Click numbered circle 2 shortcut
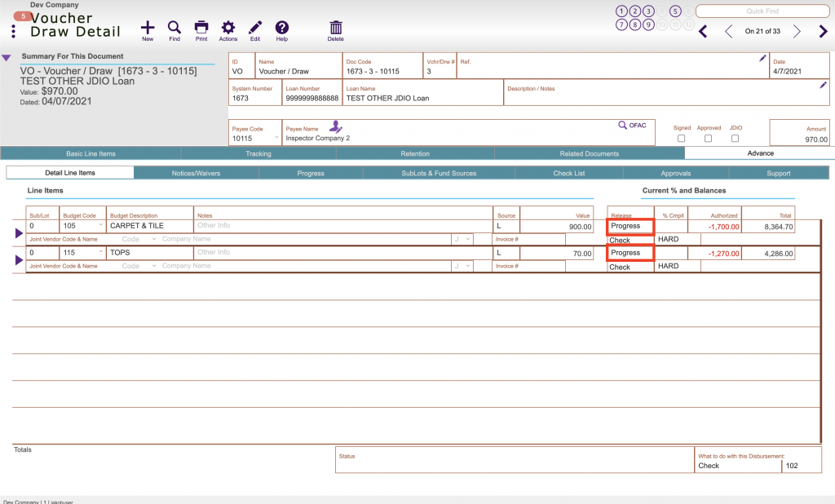Image resolution: width=835 pixels, height=504 pixels. pos(634,11)
